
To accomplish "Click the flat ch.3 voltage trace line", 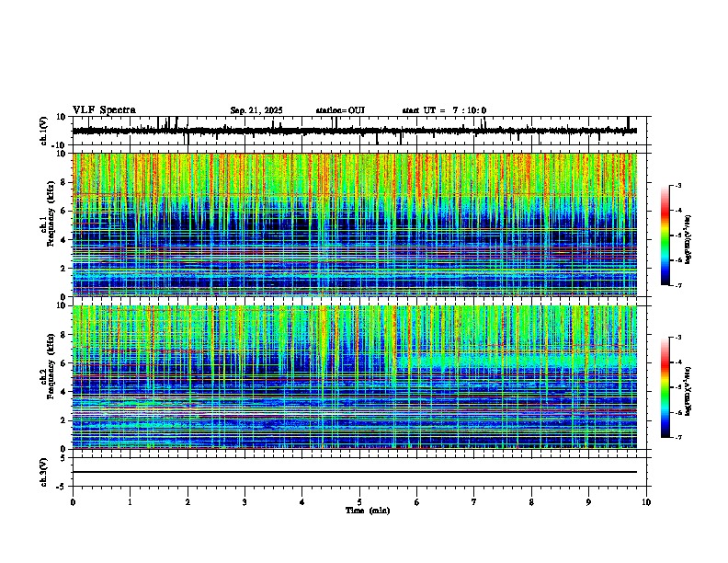I will tap(355, 472).
